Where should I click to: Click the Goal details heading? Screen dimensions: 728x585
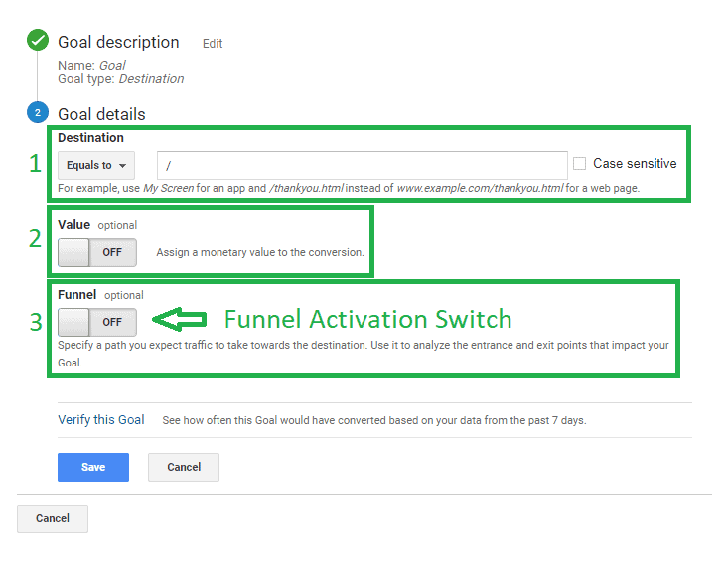(x=101, y=114)
